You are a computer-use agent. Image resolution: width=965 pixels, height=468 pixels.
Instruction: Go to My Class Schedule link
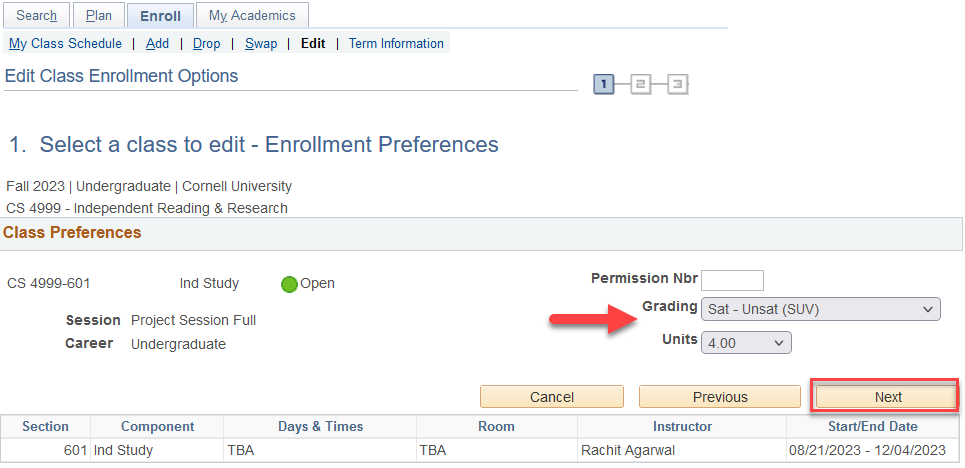(x=65, y=44)
